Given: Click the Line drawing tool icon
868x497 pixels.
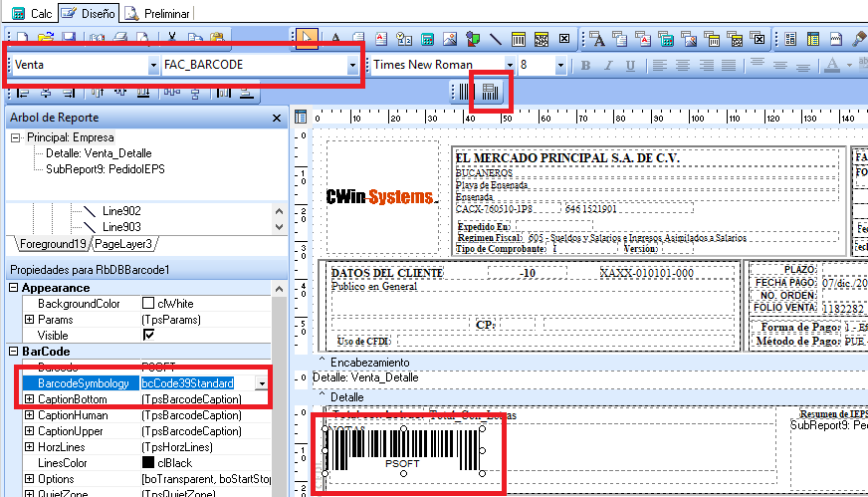Looking at the screenshot, I should click(496, 40).
